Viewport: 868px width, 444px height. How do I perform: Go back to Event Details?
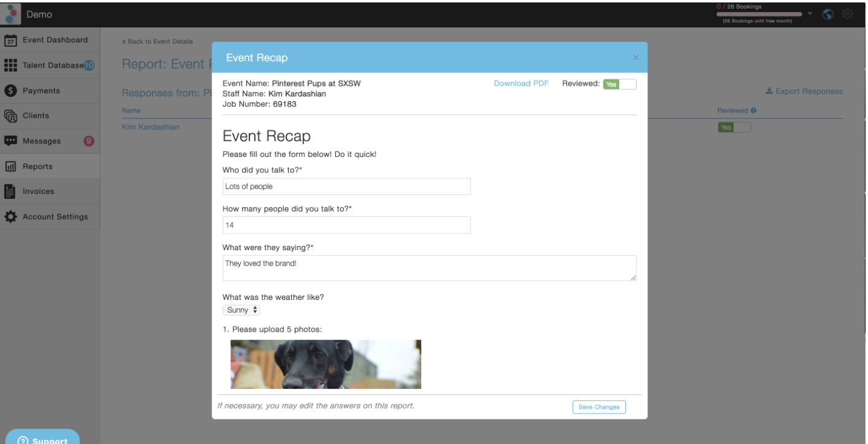click(158, 42)
